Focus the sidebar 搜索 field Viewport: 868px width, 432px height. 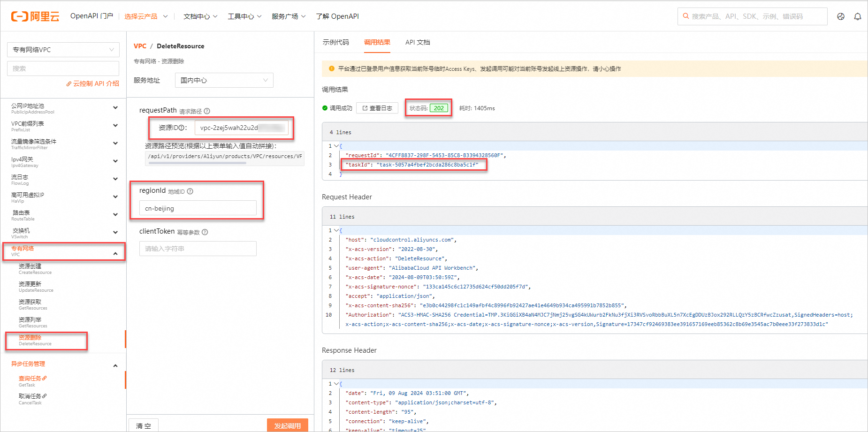(63, 68)
